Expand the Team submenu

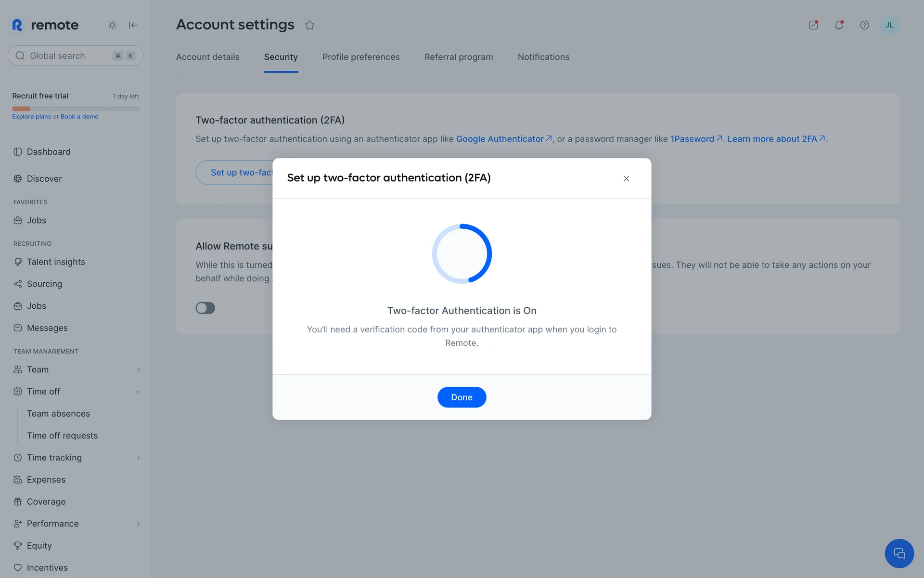pyautogui.click(x=138, y=369)
